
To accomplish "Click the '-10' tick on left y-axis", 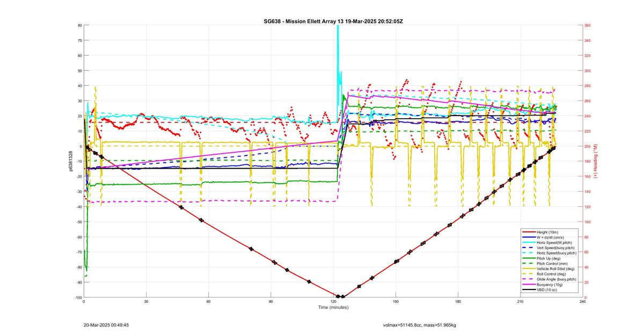I will 78,161.
